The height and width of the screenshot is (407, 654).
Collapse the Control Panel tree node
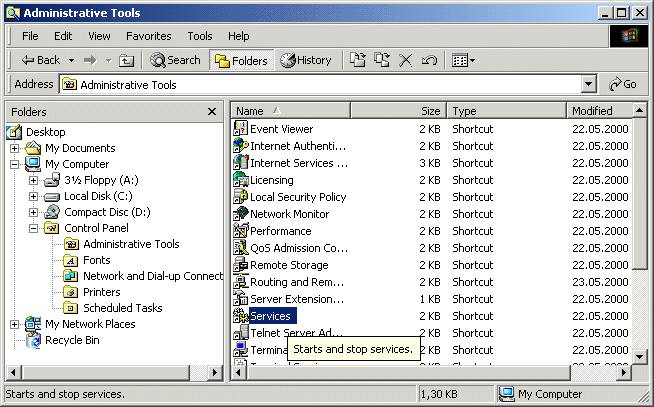pyautogui.click(x=33, y=228)
